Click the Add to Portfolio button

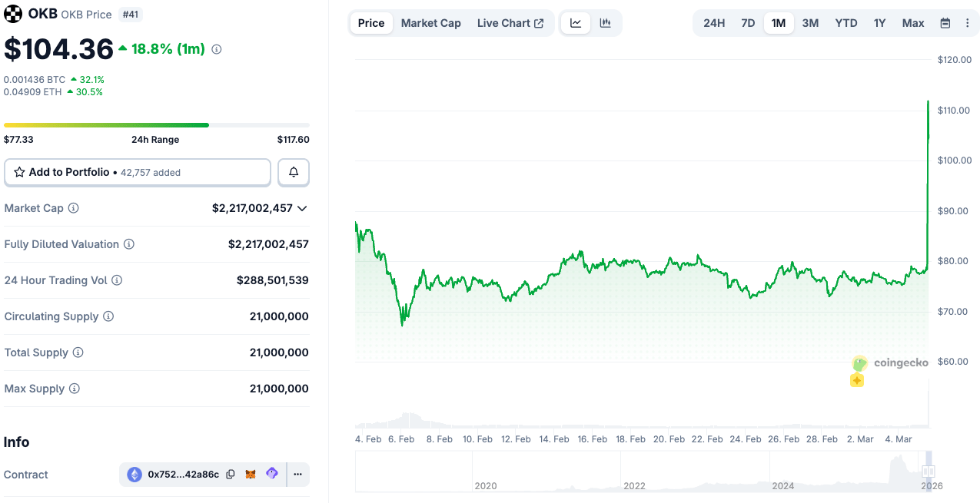tap(138, 173)
